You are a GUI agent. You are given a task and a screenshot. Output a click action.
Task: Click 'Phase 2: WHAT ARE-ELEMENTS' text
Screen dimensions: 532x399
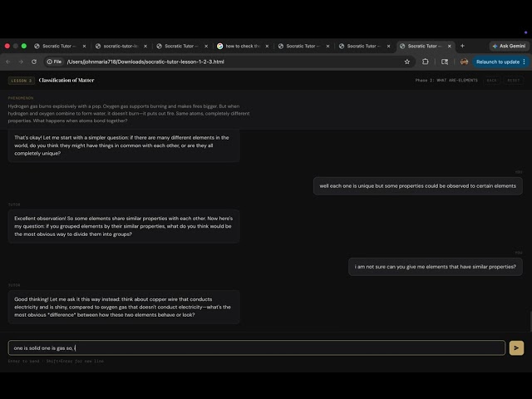446,81
